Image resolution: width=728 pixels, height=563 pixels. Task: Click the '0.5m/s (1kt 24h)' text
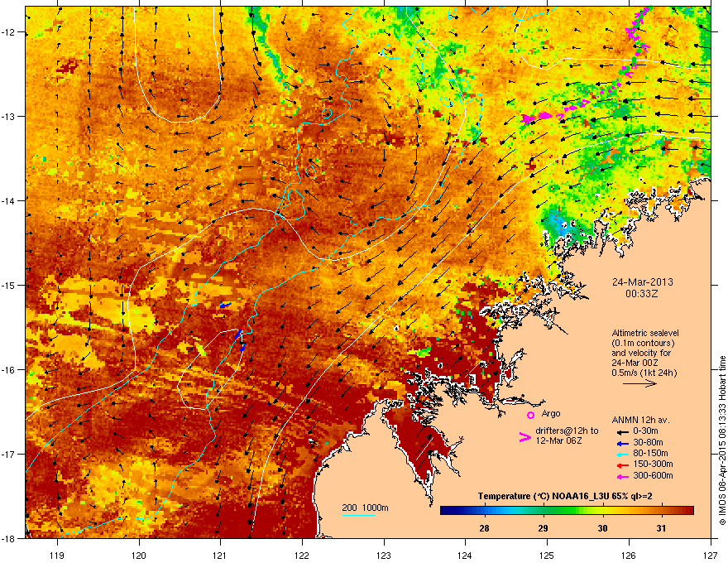click(644, 373)
